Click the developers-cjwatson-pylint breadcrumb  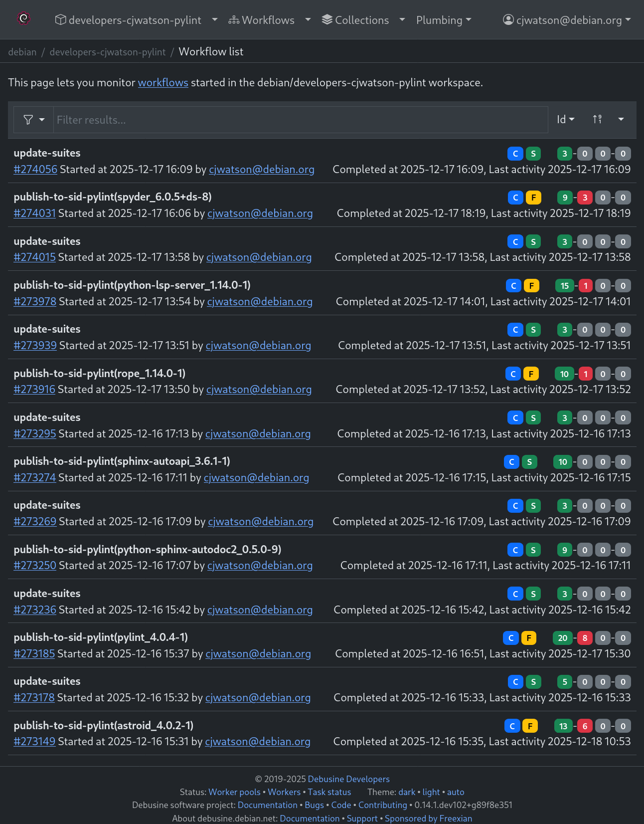click(x=108, y=52)
